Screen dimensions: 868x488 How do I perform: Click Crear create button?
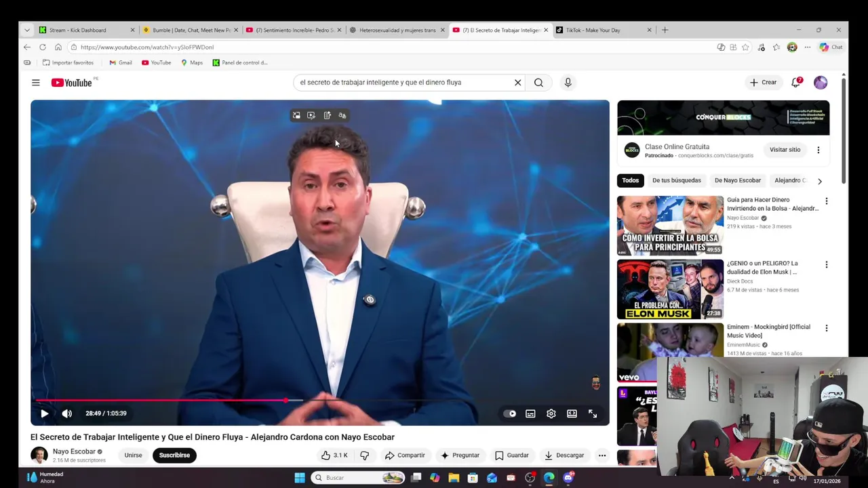pyautogui.click(x=763, y=83)
